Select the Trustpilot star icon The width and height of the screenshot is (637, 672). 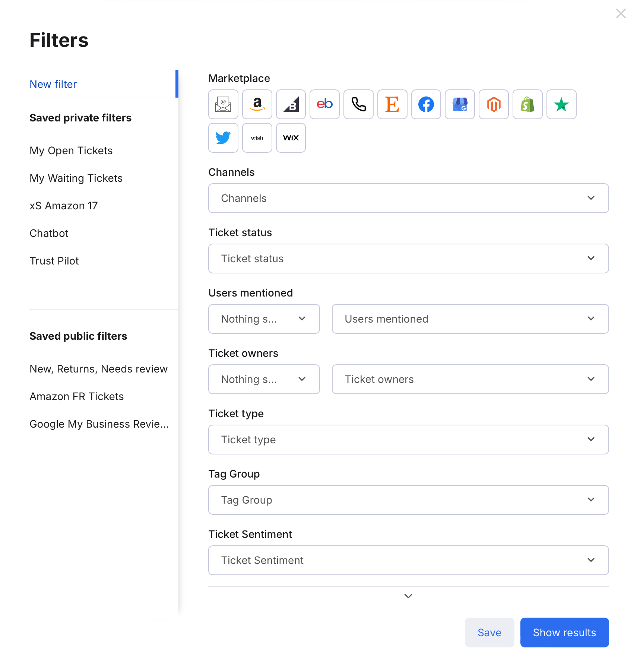coord(561,104)
